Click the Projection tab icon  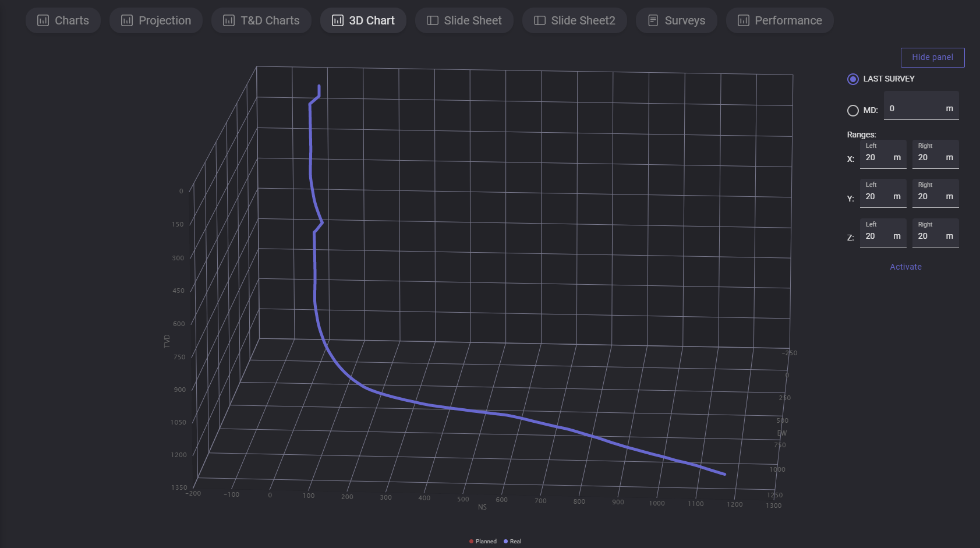pos(127,20)
